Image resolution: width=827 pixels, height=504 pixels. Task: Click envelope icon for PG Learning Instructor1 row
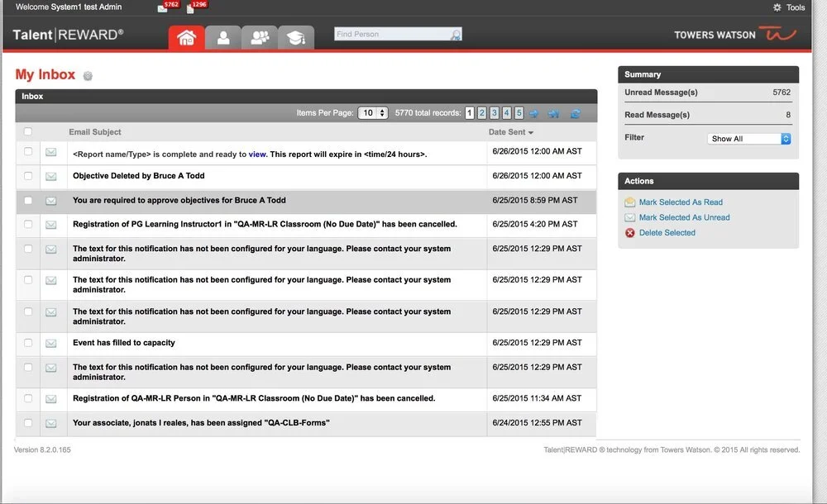point(50,225)
